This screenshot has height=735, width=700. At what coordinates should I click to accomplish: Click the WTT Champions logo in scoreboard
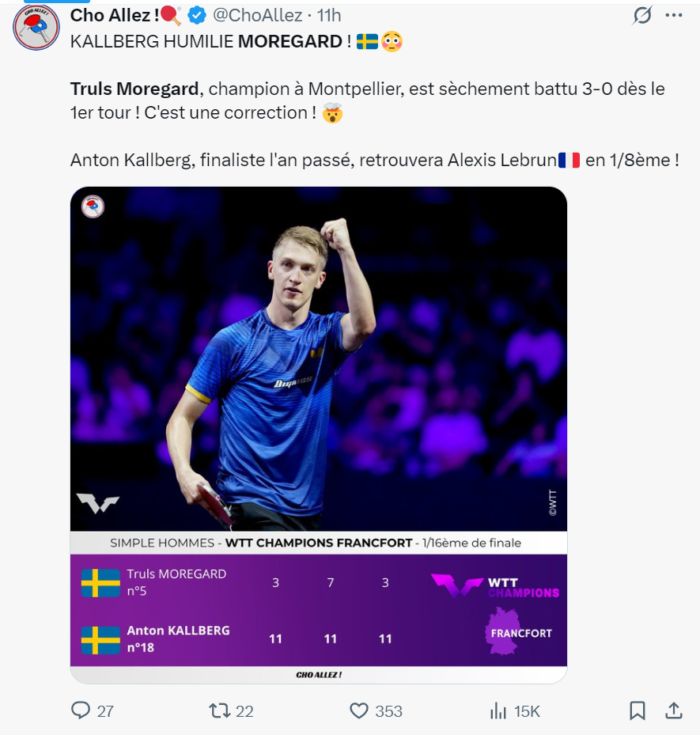[495, 586]
